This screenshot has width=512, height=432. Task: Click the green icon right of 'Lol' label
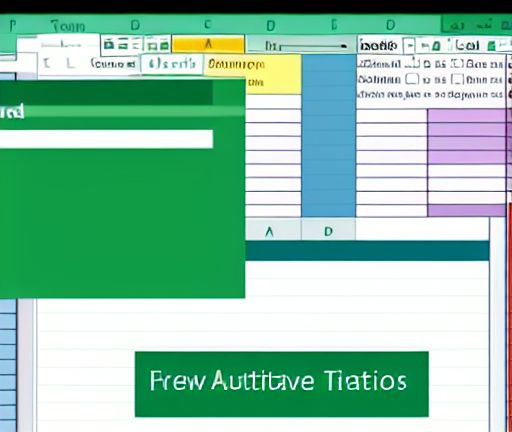(x=491, y=46)
